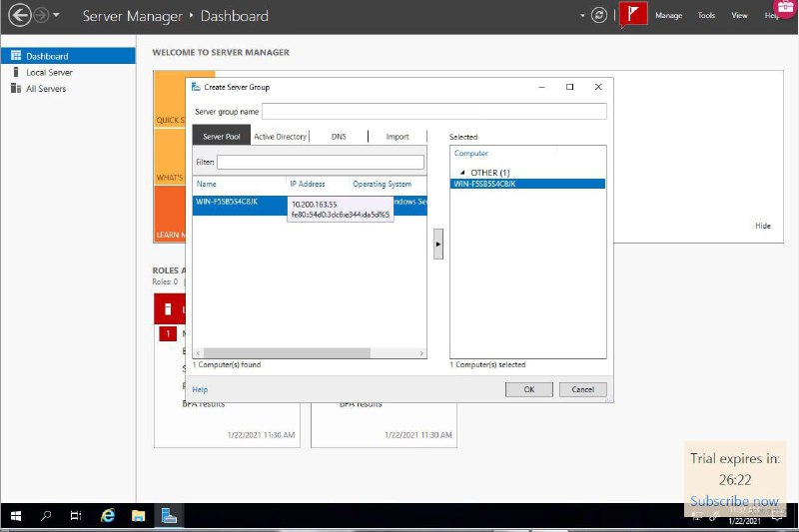Sort by the IP Address column header
Viewport: 799px width, 532px height.
[308, 184]
